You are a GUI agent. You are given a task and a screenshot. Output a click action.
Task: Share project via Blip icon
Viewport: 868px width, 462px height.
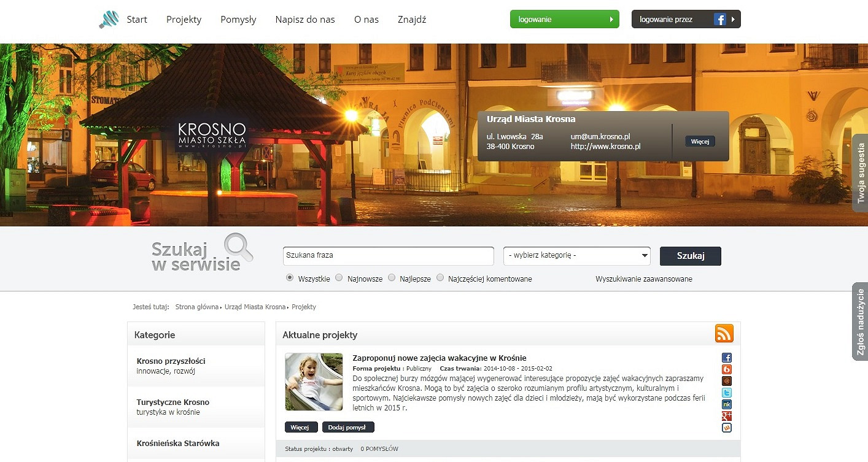pyautogui.click(x=727, y=369)
